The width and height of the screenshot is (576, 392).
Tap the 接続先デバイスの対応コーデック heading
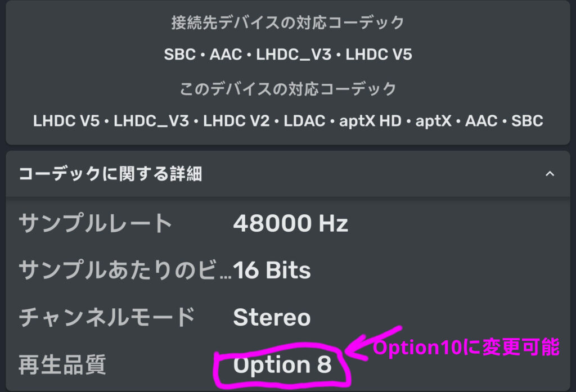(288, 23)
